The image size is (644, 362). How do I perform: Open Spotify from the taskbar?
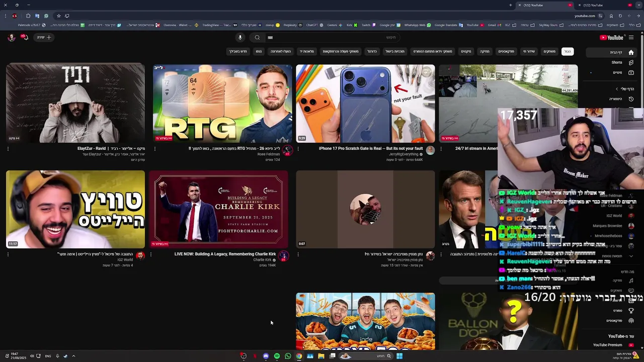tap(277, 356)
